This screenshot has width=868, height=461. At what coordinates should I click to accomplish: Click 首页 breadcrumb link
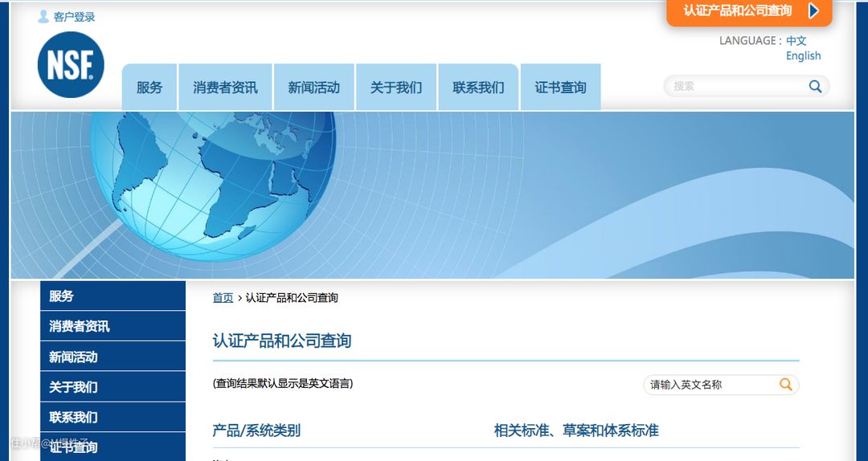223,298
